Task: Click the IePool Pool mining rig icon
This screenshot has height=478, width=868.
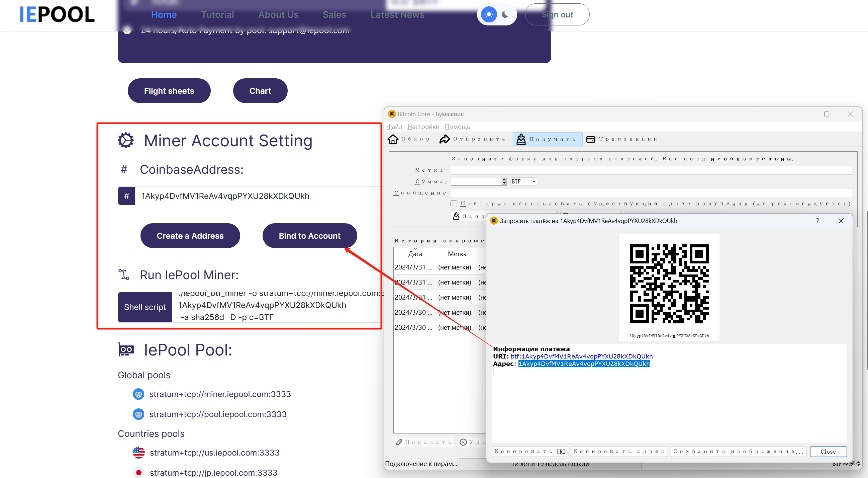Action: pos(126,349)
